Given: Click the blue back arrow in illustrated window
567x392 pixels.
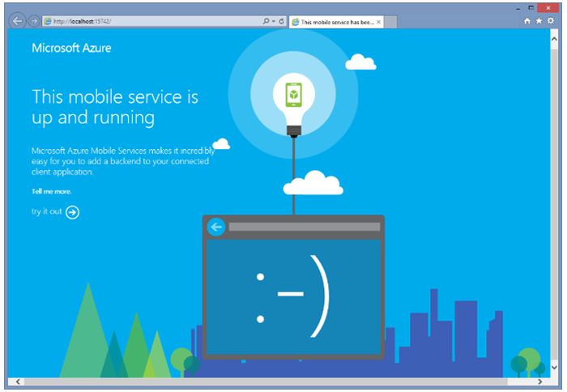Looking at the screenshot, I should (216, 227).
